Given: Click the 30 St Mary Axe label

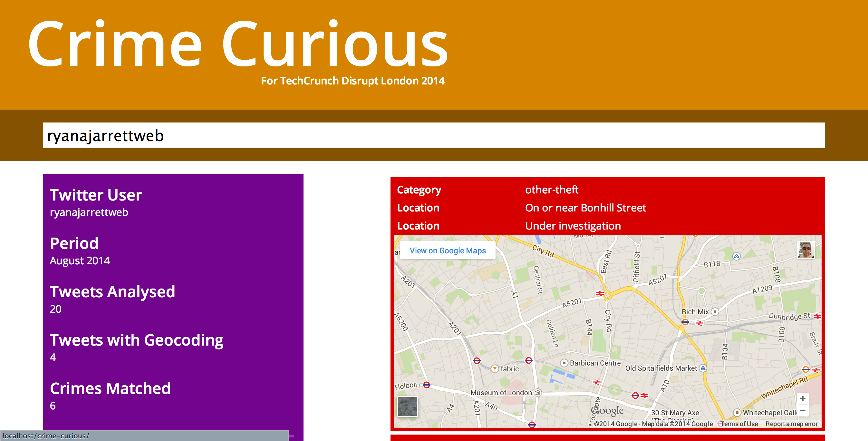Looking at the screenshot, I should point(675,413).
